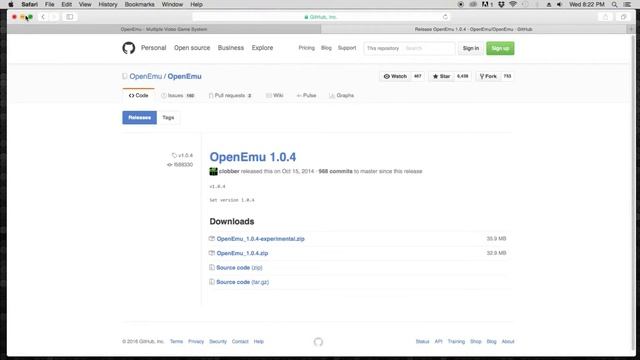Click the Sign in button
The image size is (640, 360).
(x=471, y=48)
